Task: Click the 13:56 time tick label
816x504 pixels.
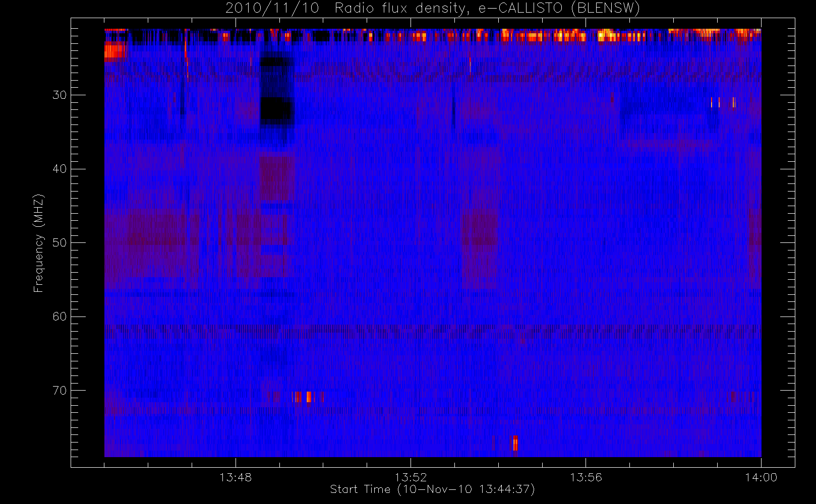Action: (586, 477)
